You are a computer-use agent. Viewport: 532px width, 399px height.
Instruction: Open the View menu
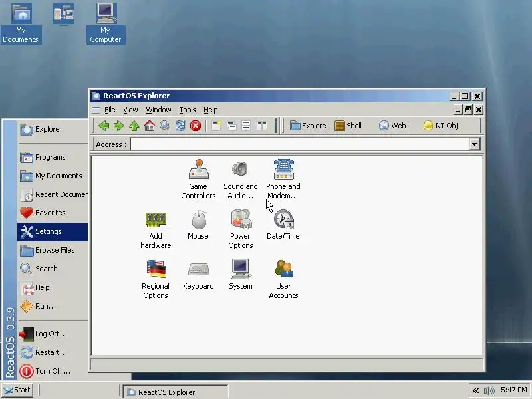[130, 110]
